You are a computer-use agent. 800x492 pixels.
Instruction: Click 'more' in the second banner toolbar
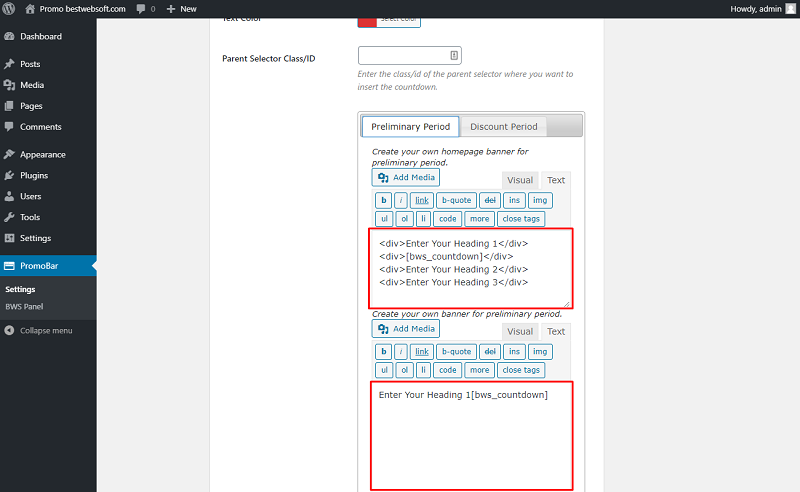[x=480, y=370]
